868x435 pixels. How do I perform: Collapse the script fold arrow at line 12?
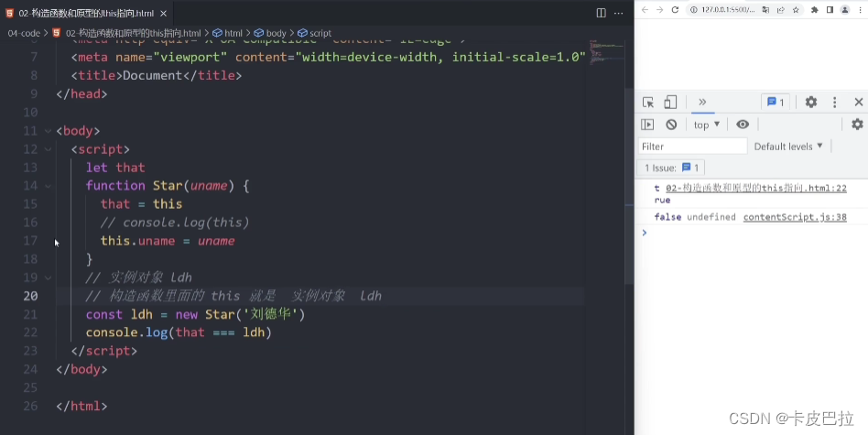tap(49, 149)
